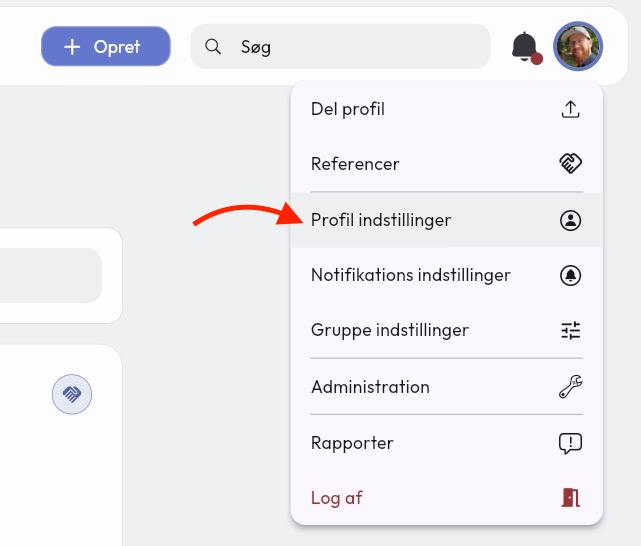Image resolution: width=641 pixels, height=546 pixels.
Task: Choose Log af to sign out
Action: coord(447,498)
